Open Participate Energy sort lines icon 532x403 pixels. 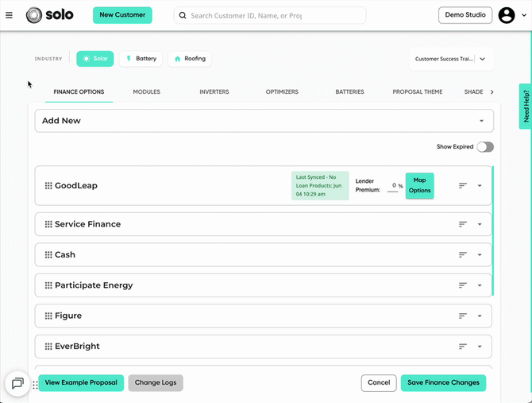tap(463, 285)
